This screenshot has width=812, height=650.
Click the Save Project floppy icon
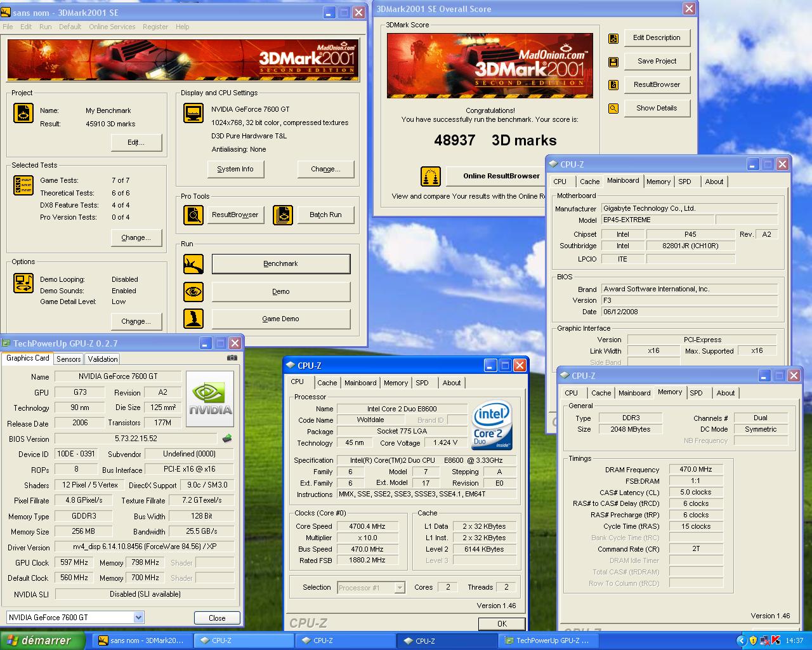pos(613,62)
